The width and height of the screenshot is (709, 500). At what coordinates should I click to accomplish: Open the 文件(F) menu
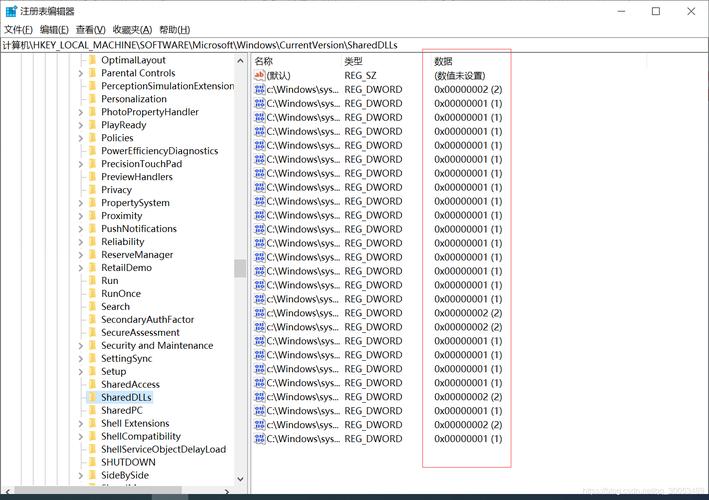pyautogui.click(x=19, y=30)
